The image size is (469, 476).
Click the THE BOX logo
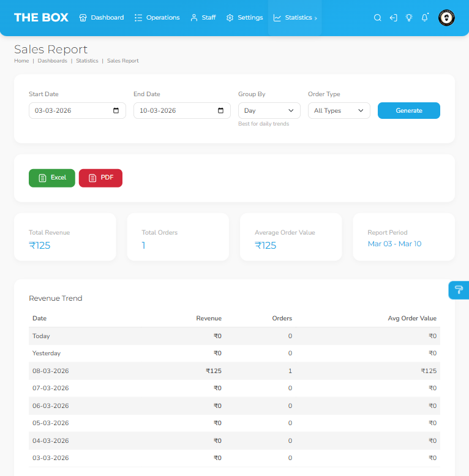(x=41, y=18)
